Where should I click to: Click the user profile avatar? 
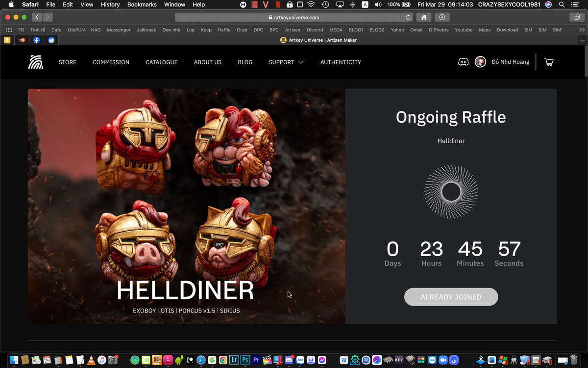[480, 62]
